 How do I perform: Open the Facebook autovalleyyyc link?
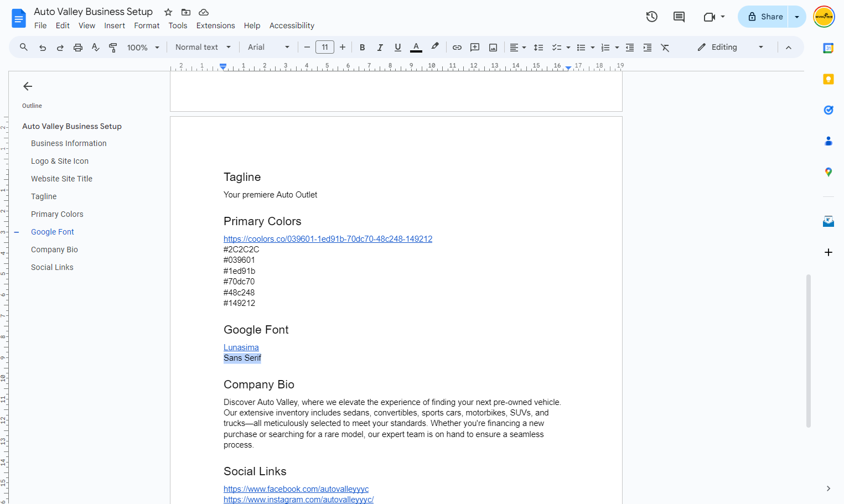pyautogui.click(x=296, y=489)
